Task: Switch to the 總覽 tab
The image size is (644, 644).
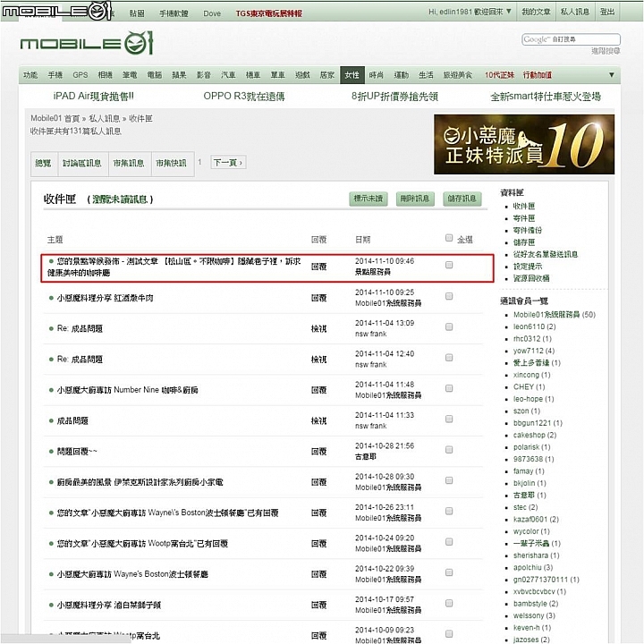Action: 43,164
